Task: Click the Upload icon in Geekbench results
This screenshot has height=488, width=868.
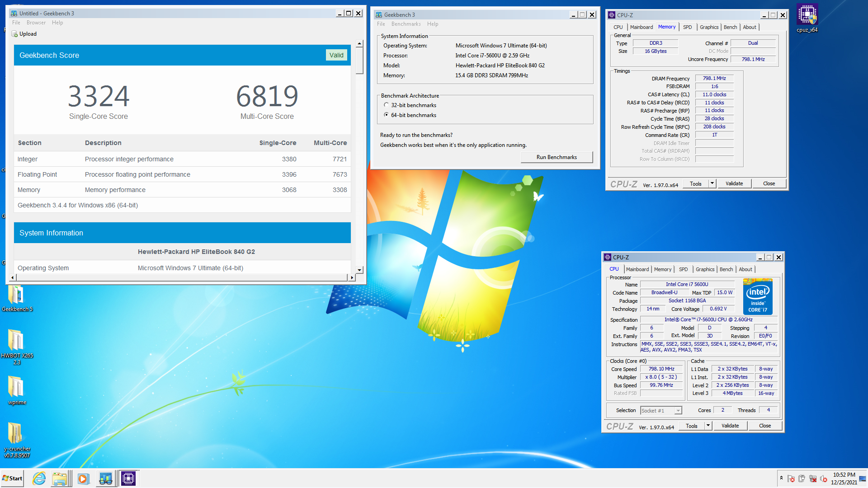Action: (x=14, y=34)
